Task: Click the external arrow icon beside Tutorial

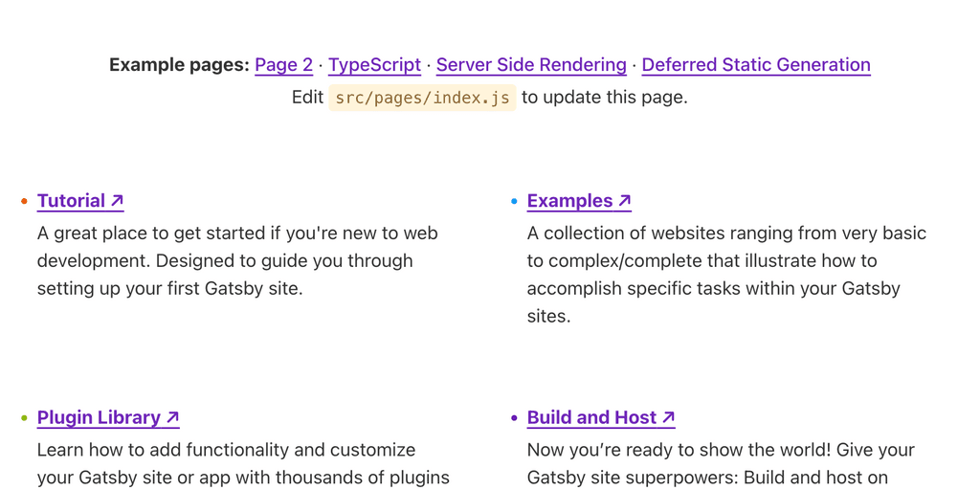Action: click(x=117, y=201)
